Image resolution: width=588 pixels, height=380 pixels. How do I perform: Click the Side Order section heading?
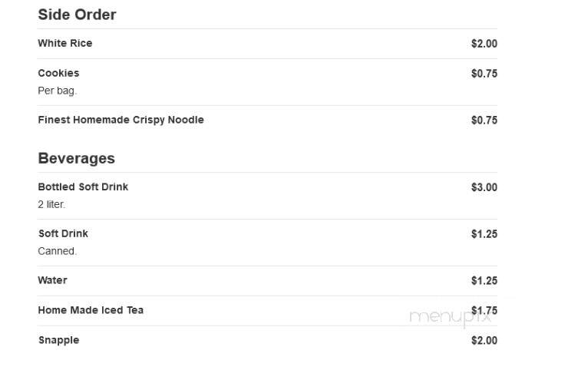point(77,15)
